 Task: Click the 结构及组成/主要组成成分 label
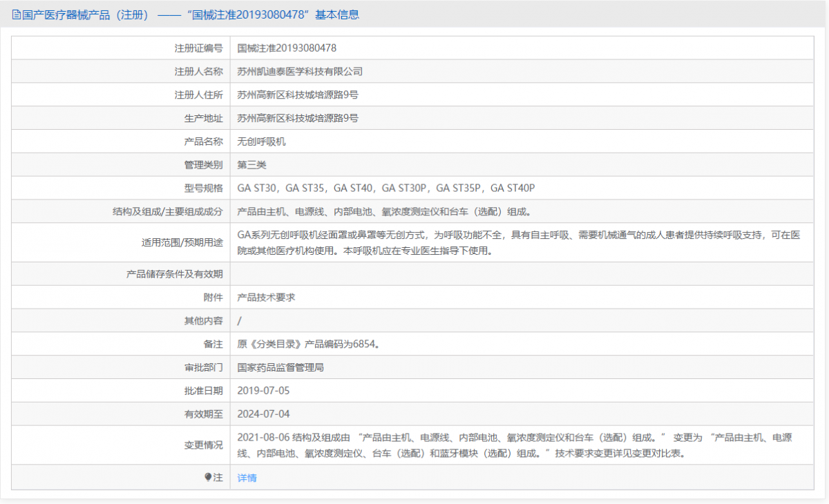tap(168, 211)
